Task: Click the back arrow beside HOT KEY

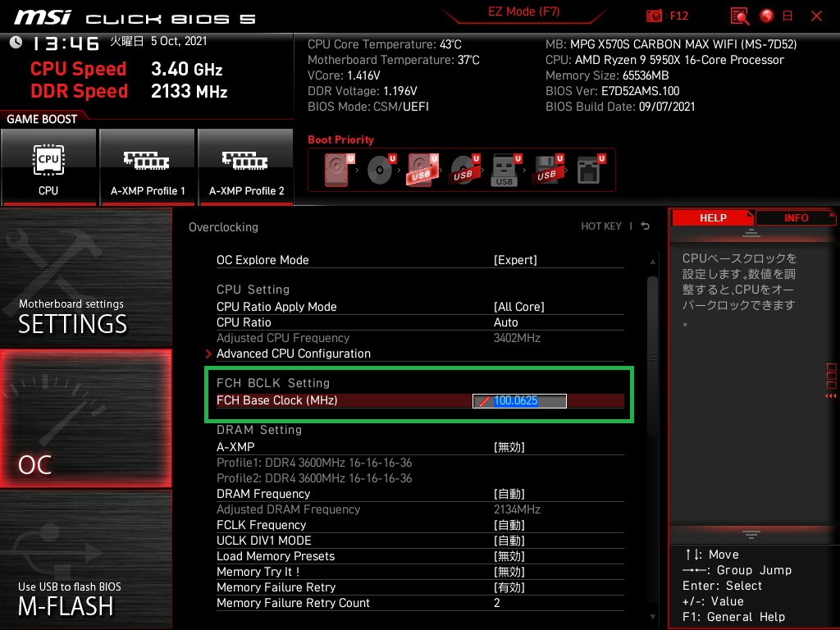Action: click(x=646, y=226)
